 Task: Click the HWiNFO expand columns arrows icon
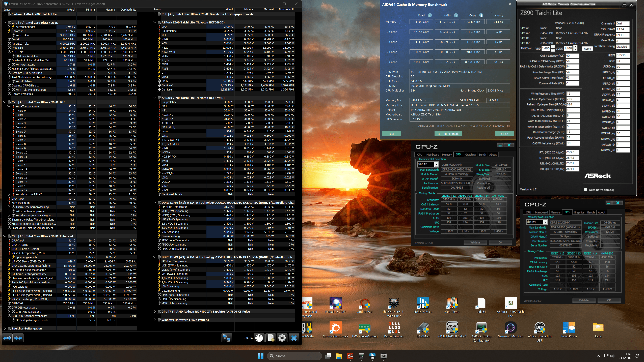(7, 338)
